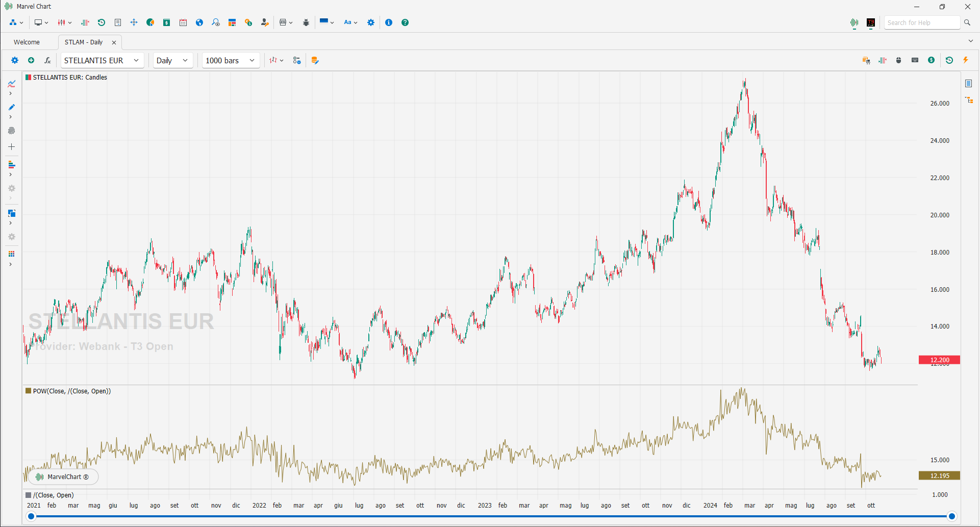Click the orange lightning bolt icon
The image size is (980, 527).
coord(966,60)
